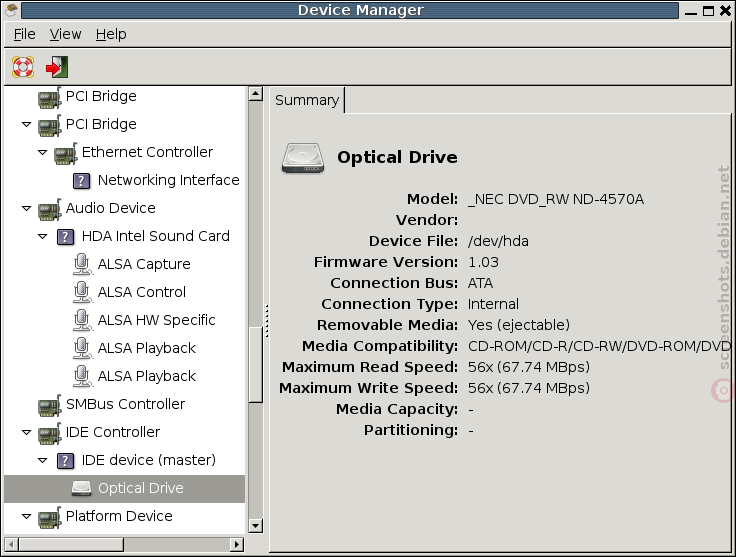736x557 pixels.
Task: Close the Device Manager window
Action: (726, 11)
